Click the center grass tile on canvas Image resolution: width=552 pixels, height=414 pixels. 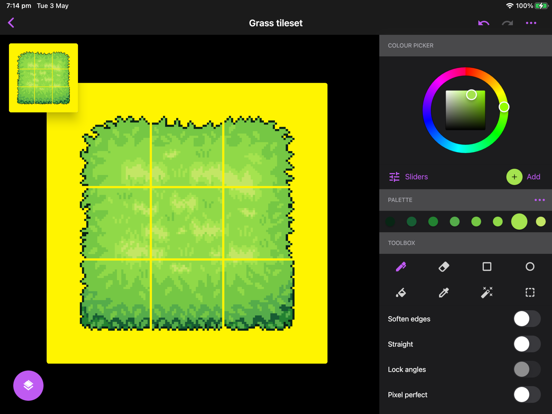[x=187, y=224]
